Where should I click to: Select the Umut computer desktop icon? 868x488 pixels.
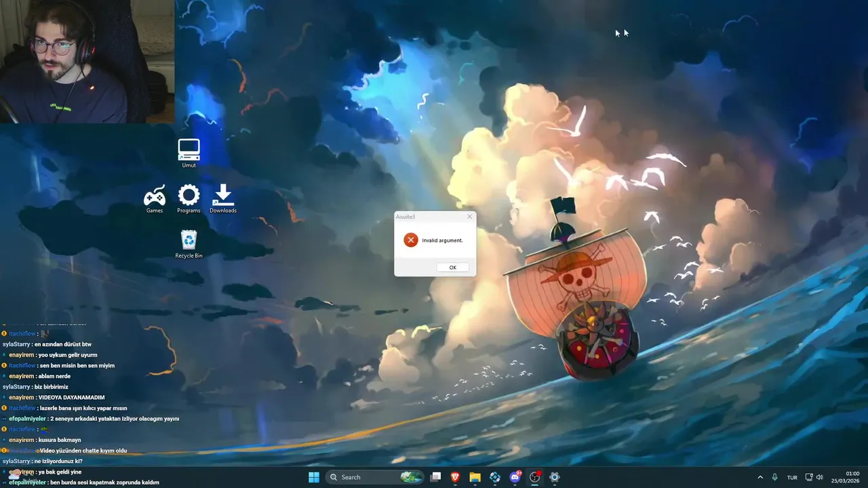tap(189, 153)
